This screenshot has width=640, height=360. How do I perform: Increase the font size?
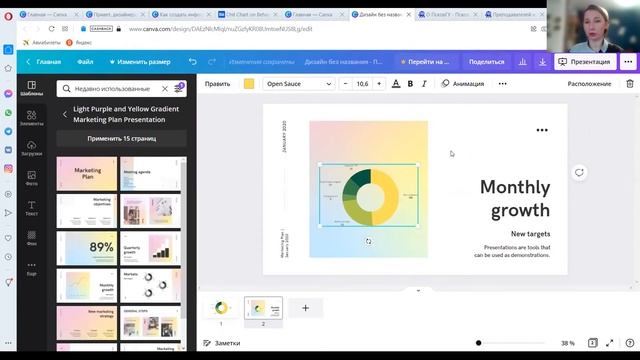(x=379, y=84)
